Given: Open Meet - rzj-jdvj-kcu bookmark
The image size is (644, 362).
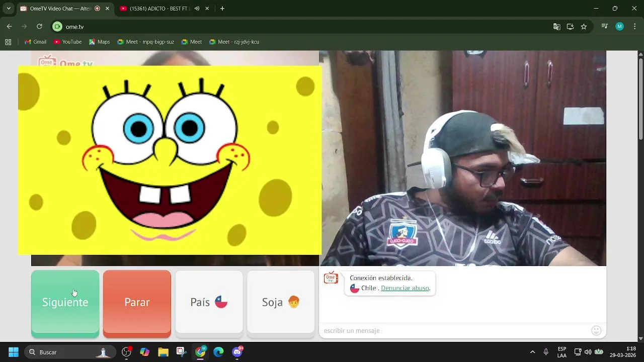Looking at the screenshot, I should tap(234, 42).
